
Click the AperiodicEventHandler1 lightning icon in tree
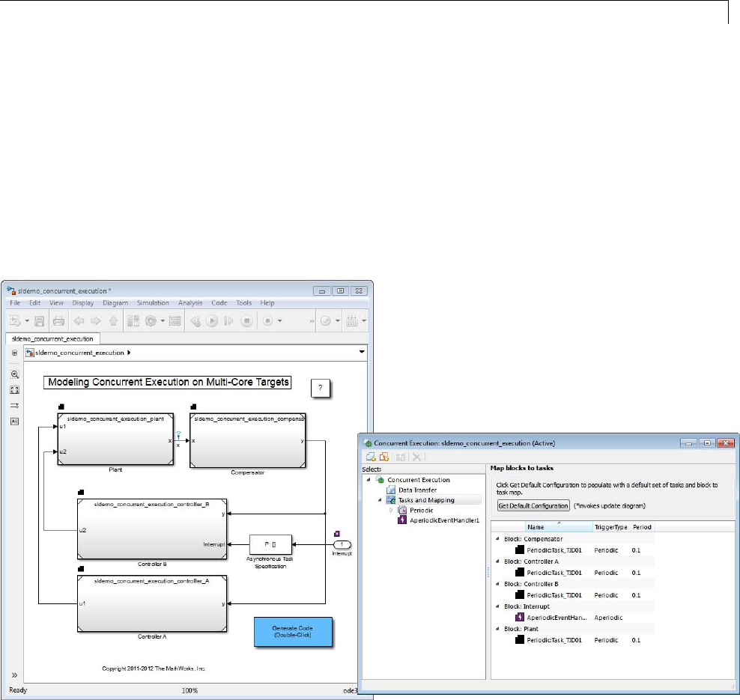(x=402, y=520)
